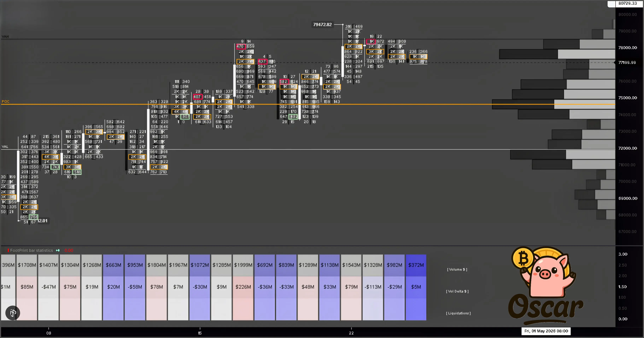Click the -$113M vol delta cell
The height and width of the screenshot is (338, 644).
373,287
